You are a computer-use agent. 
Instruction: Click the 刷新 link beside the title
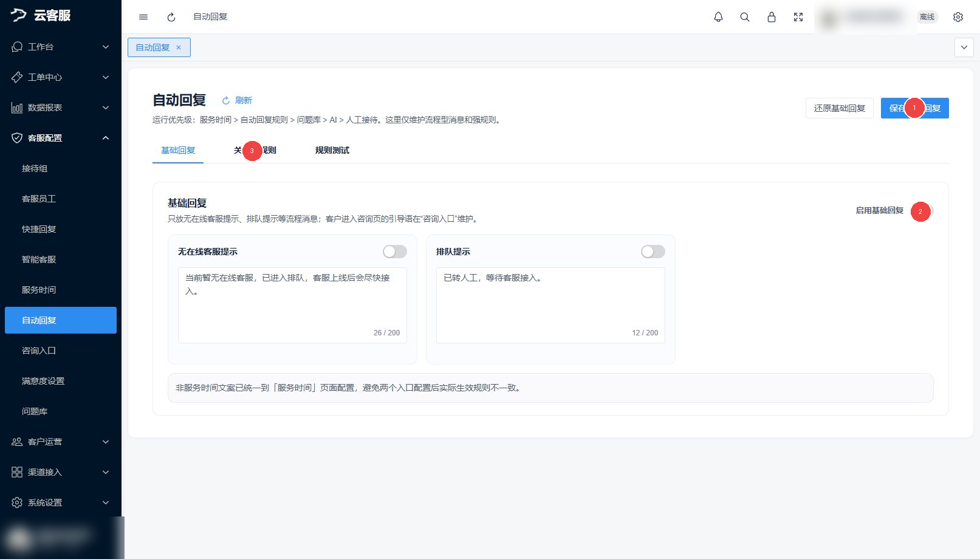(237, 100)
